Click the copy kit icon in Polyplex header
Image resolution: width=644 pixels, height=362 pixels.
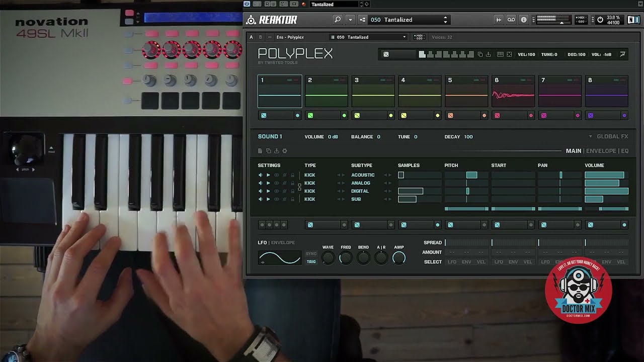pos(480,54)
